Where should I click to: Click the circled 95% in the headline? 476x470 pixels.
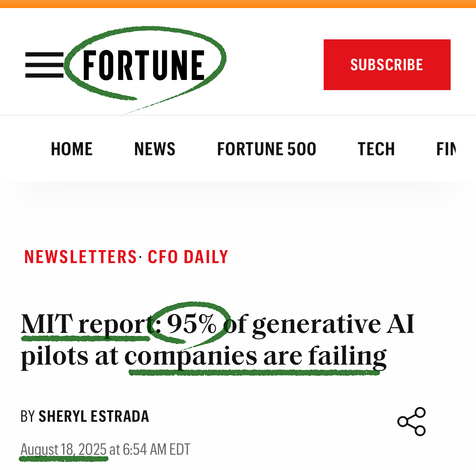191,324
